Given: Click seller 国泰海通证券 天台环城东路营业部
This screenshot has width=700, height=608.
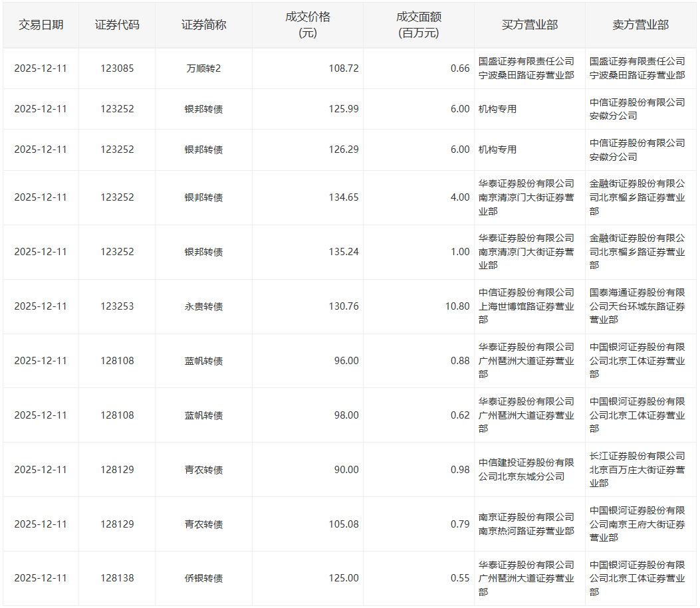Looking at the screenshot, I should pyautogui.click(x=637, y=306).
